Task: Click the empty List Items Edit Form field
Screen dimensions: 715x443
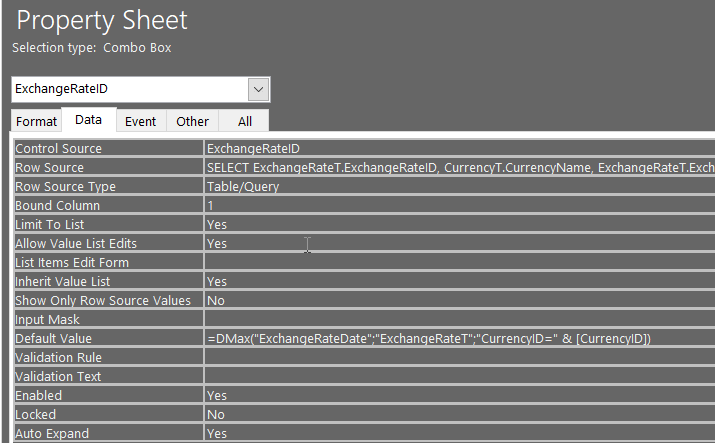Action: point(459,262)
